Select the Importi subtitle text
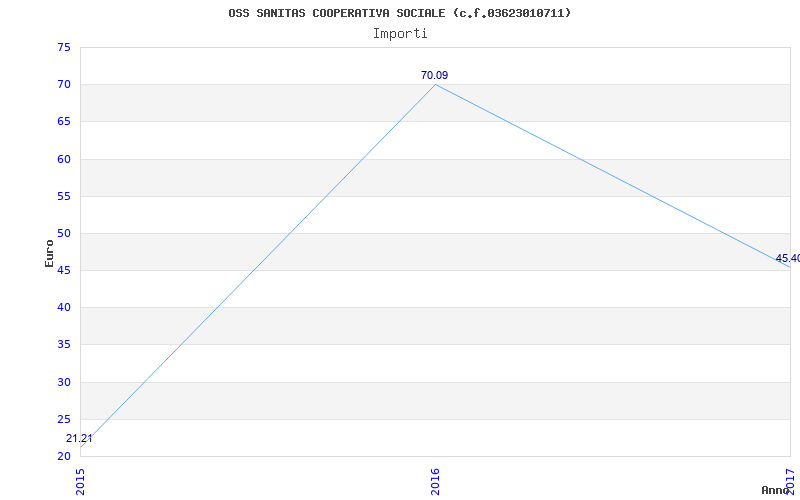Viewport: 800px width, 500px height. click(x=400, y=34)
